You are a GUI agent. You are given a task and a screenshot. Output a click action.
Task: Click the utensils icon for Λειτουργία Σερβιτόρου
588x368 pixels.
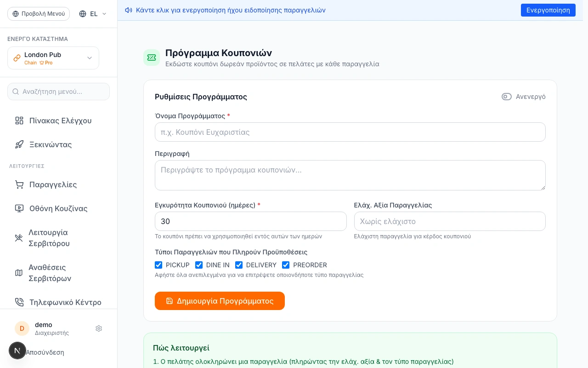[x=19, y=238]
